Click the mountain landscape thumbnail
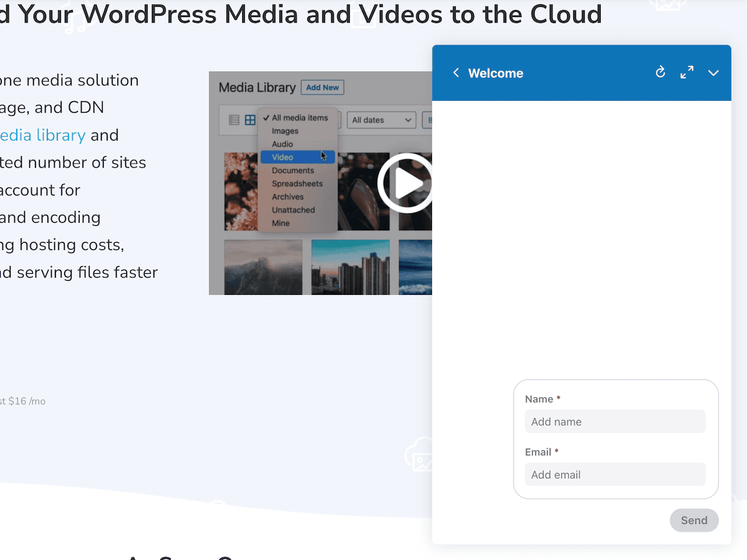This screenshot has height=560, width=747. tap(263, 268)
